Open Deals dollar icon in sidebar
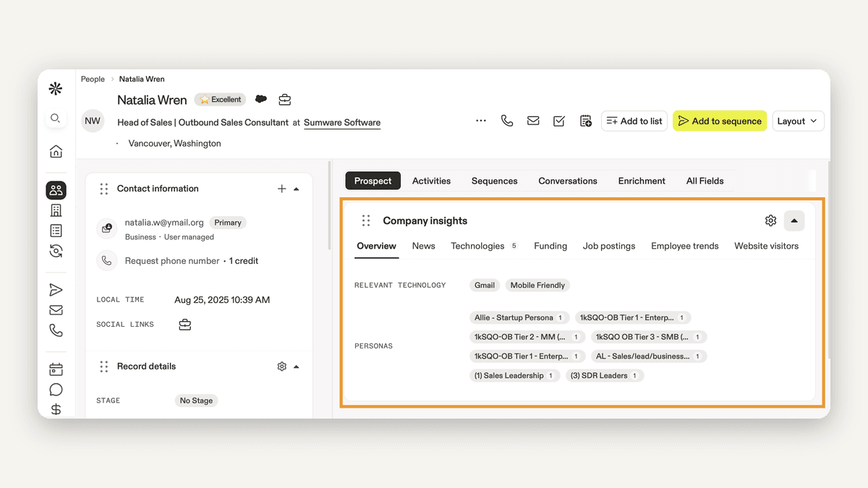 click(56, 409)
